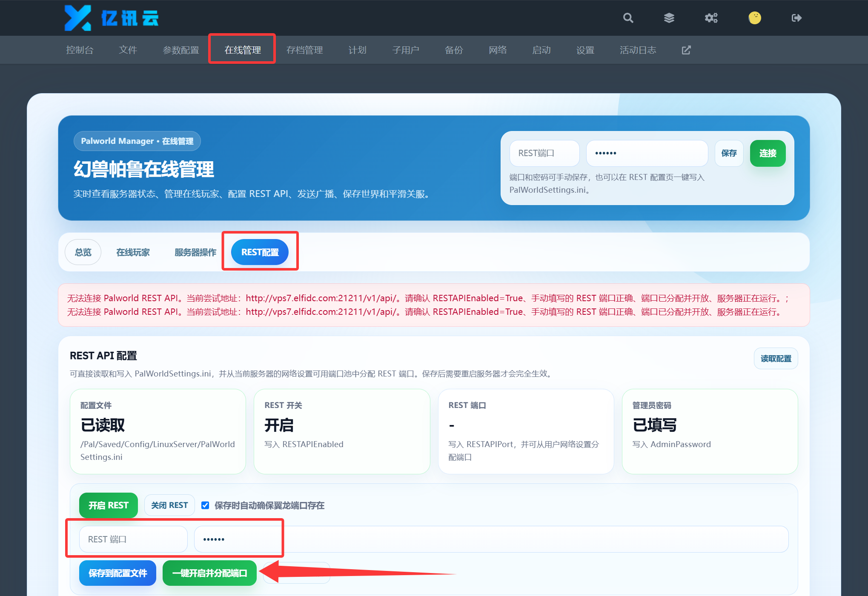Select the 在线管理 nav tab
The width and height of the screenshot is (868, 596).
[243, 50]
